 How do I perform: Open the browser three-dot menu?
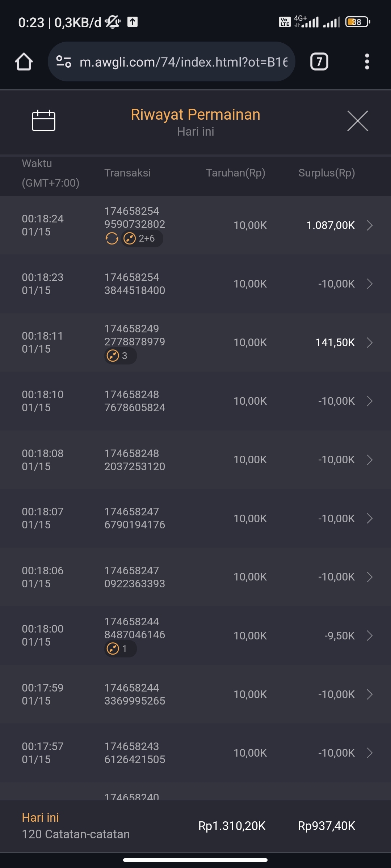367,62
